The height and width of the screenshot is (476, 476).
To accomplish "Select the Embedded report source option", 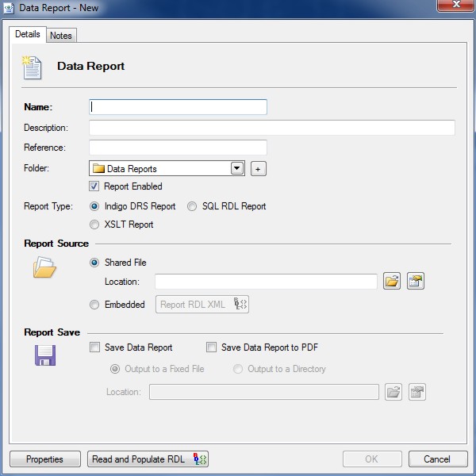I will 95,305.
